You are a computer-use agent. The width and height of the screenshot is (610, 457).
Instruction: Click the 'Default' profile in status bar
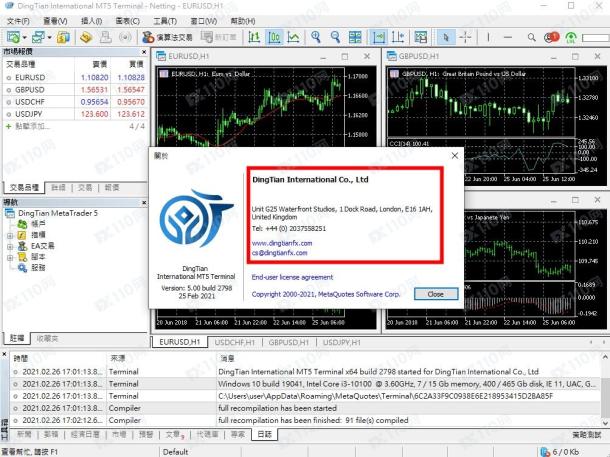(x=175, y=452)
